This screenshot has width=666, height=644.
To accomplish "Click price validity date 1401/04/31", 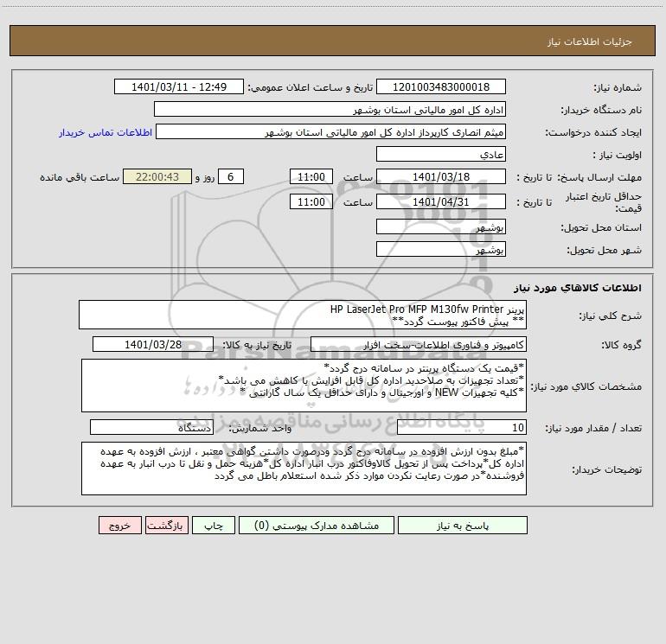I will (441, 201).
